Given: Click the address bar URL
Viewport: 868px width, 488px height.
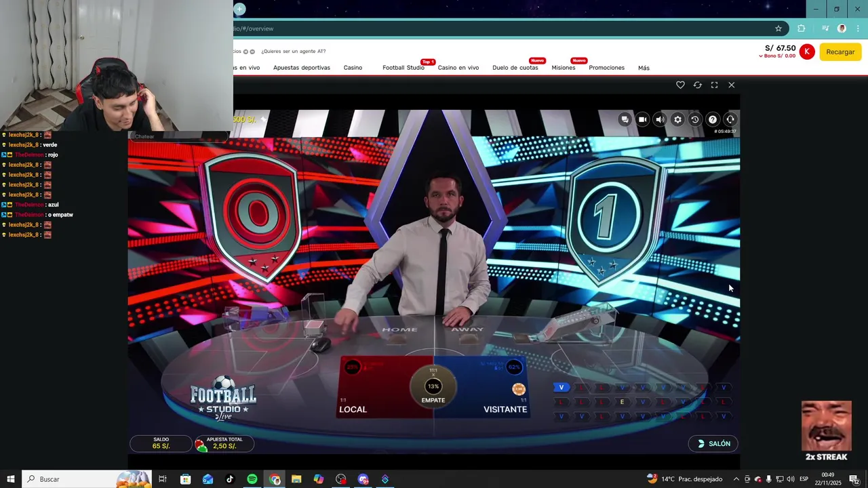Looking at the screenshot, I should (252, 28).
